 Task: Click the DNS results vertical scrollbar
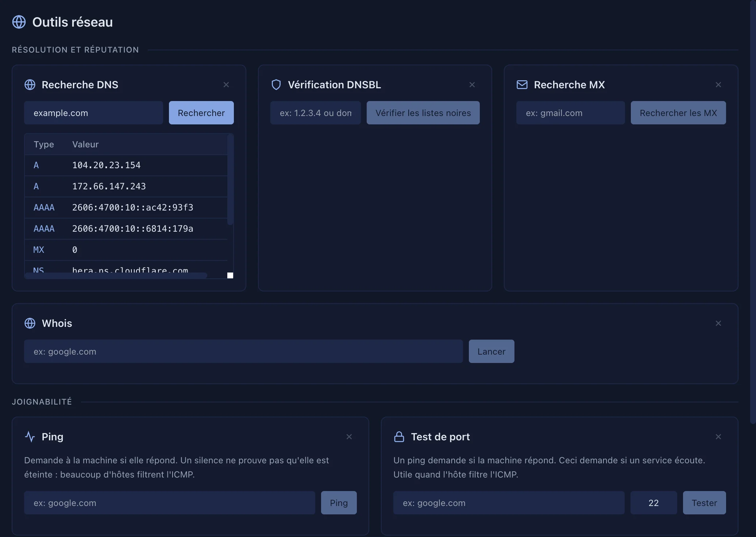point(230,179)
